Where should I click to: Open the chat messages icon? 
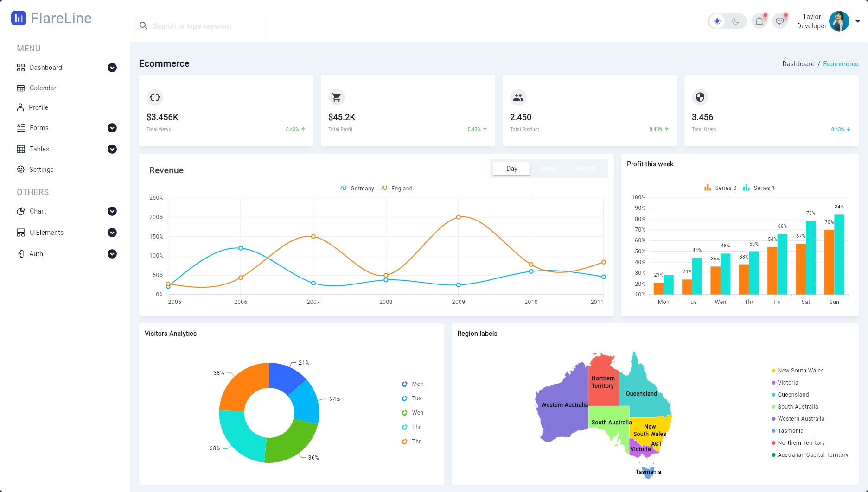pyautogui.click(x=780, y=21)
